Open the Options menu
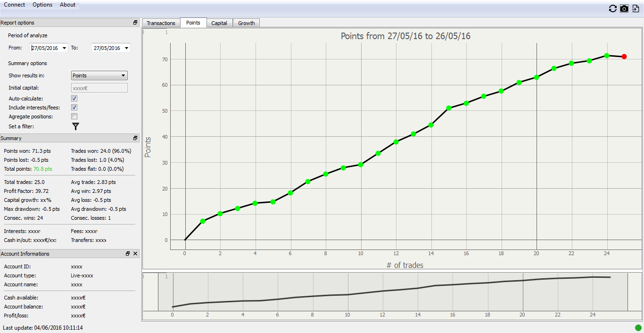 [42, 5]
